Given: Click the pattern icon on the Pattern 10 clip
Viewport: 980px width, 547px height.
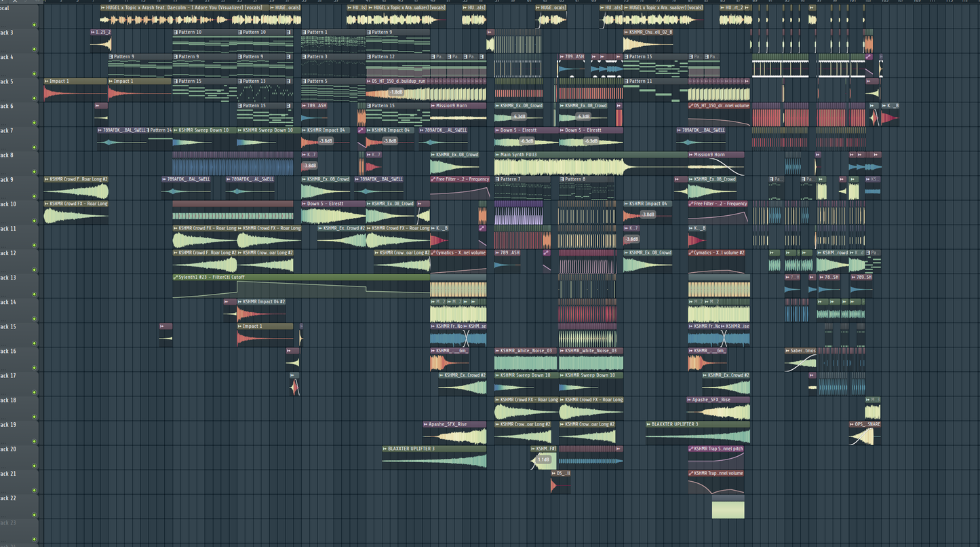Looking at the screenshot, I should coord(175,32).
